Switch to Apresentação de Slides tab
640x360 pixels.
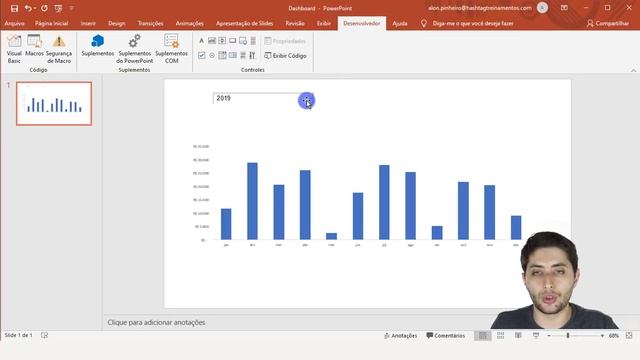244,24
